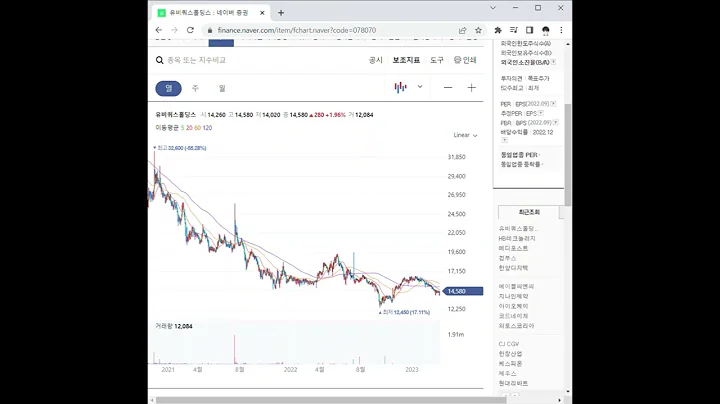Click the 20-day moving average label

[189, 128]
